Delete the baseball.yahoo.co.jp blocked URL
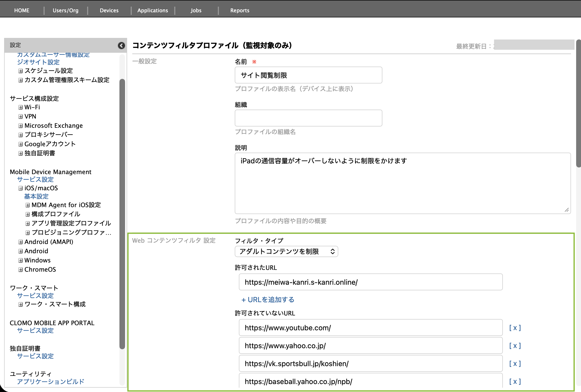 pyautogui.click(x=515, y=382)
